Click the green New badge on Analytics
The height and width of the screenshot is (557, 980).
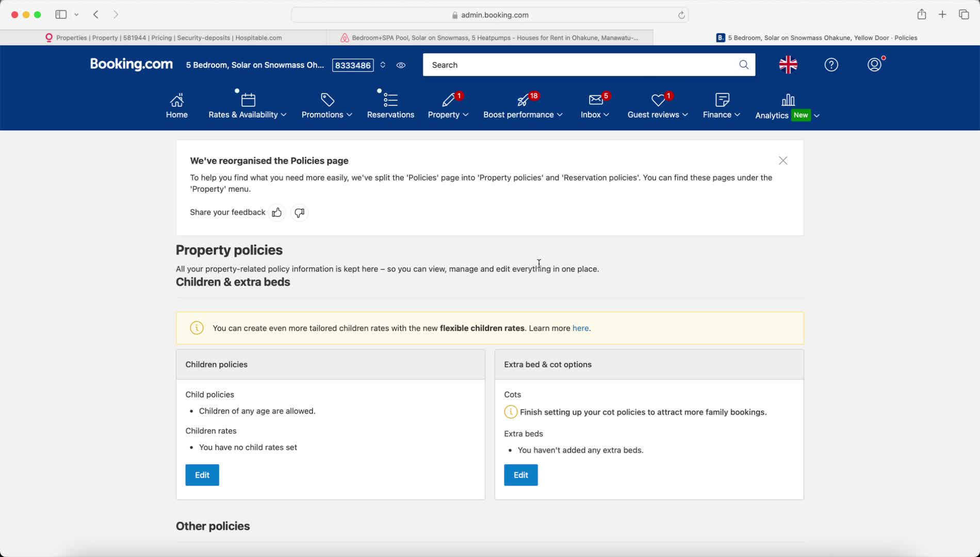[801, 115]
